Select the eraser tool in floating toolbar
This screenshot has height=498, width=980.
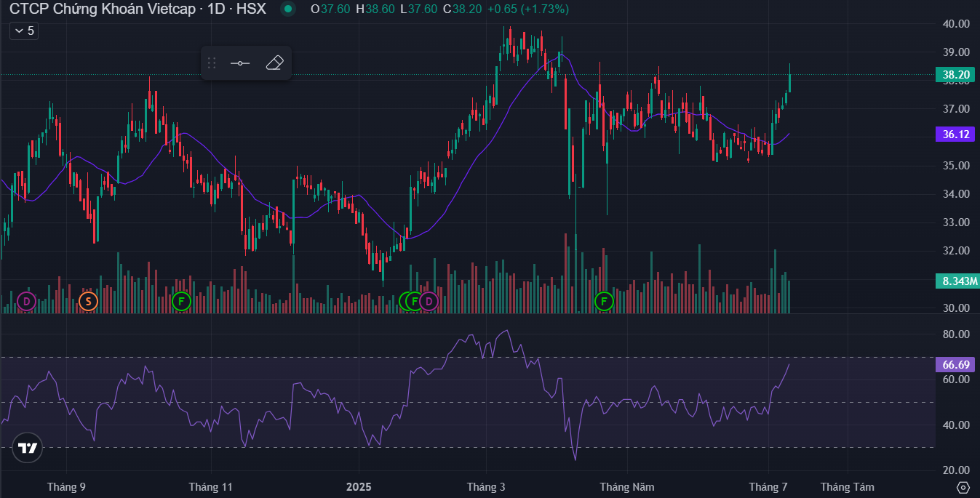click(274, 63)
